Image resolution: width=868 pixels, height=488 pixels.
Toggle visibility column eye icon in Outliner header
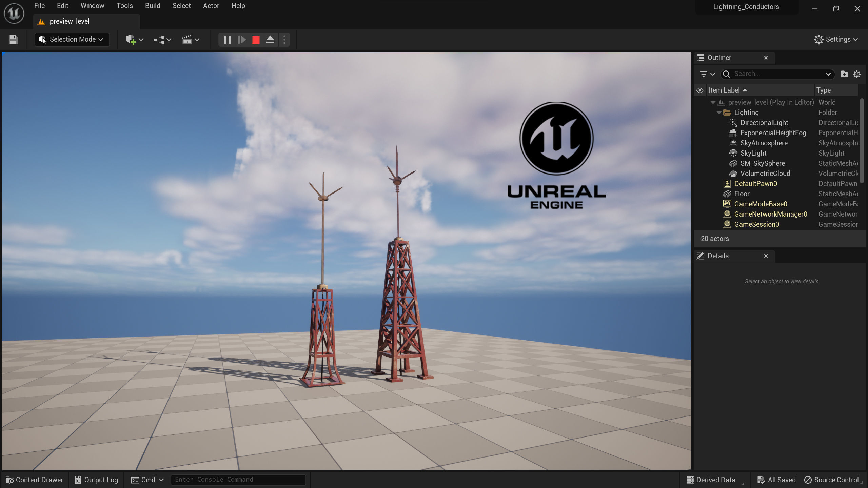pos(700,90)
